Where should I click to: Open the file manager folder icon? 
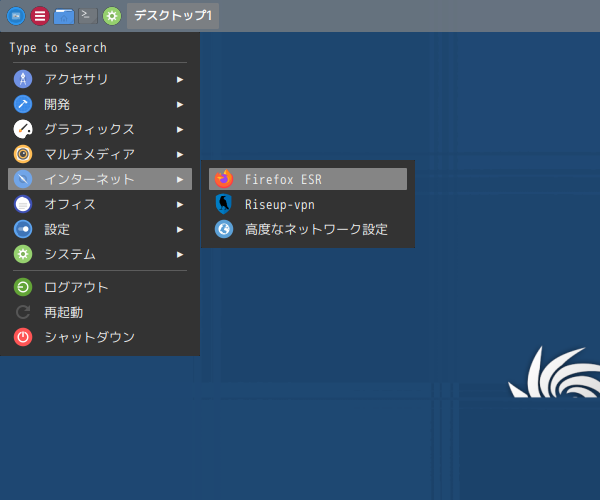click(64, 16)
